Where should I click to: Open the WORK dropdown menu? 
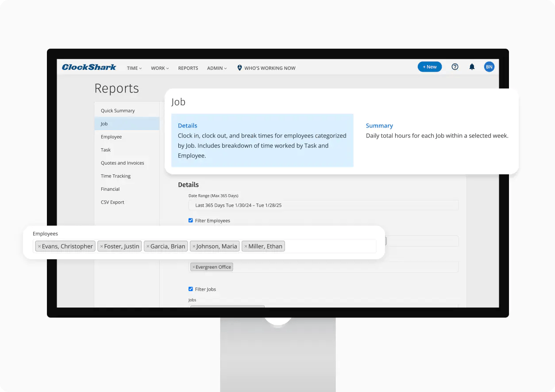pos(160,68)
